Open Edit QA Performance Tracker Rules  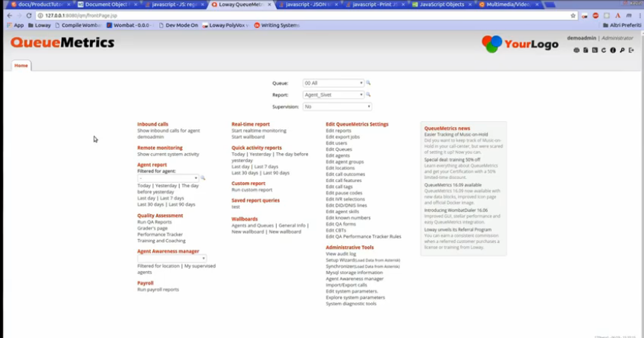click(364, 237)
